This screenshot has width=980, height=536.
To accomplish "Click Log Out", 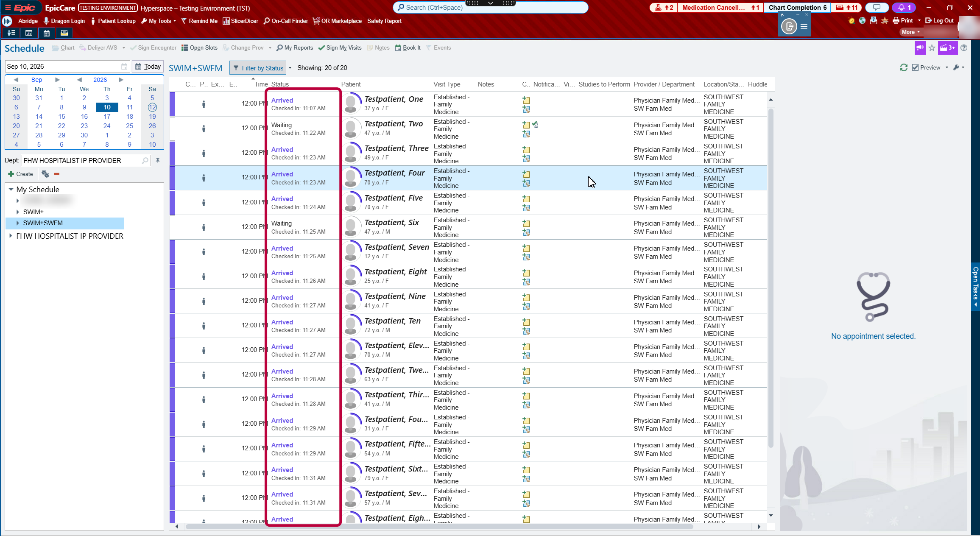I will pyautogui.click(x=939, y=21).
